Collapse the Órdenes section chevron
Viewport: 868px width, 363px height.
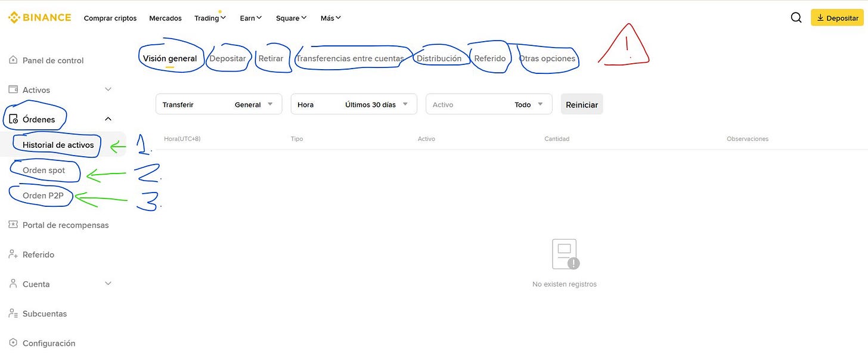coord(108,119)
